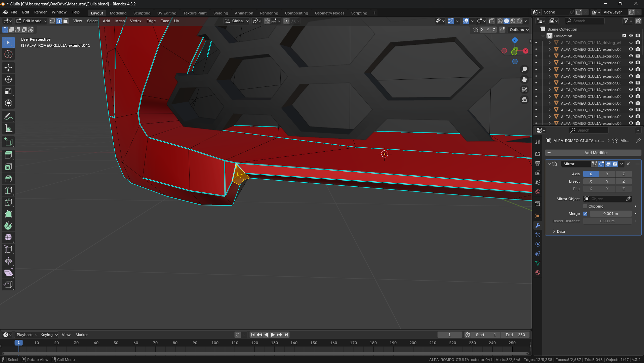Click the Add Modifier button
This screenshot has width=644, height=363.
(x=593, y=153)
